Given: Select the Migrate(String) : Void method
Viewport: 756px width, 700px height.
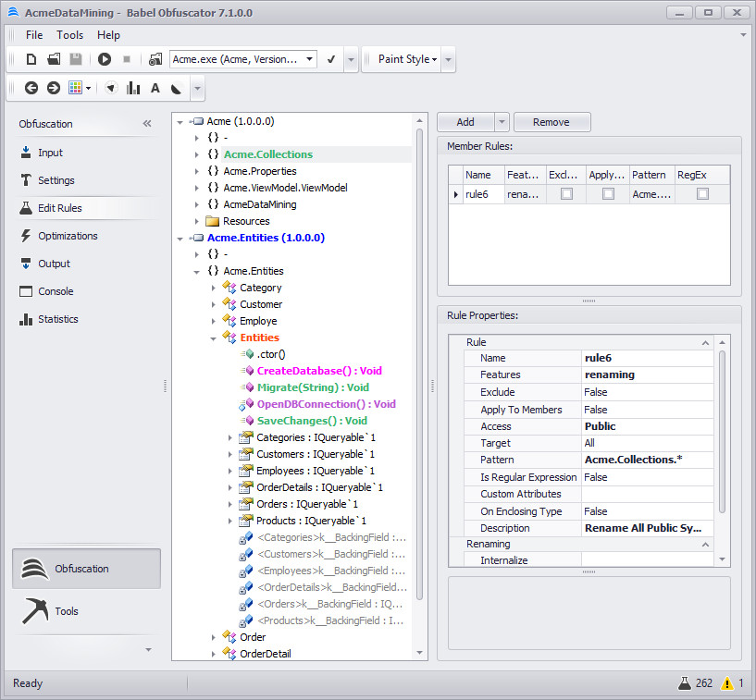Looking at the screenshot, I should [313, 387].
